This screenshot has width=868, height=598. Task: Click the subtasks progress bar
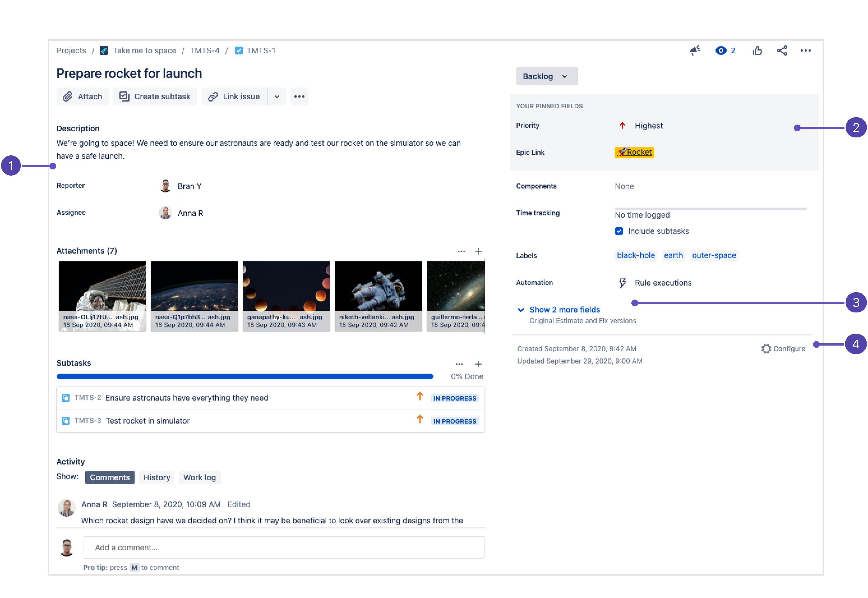coord(244,376)
